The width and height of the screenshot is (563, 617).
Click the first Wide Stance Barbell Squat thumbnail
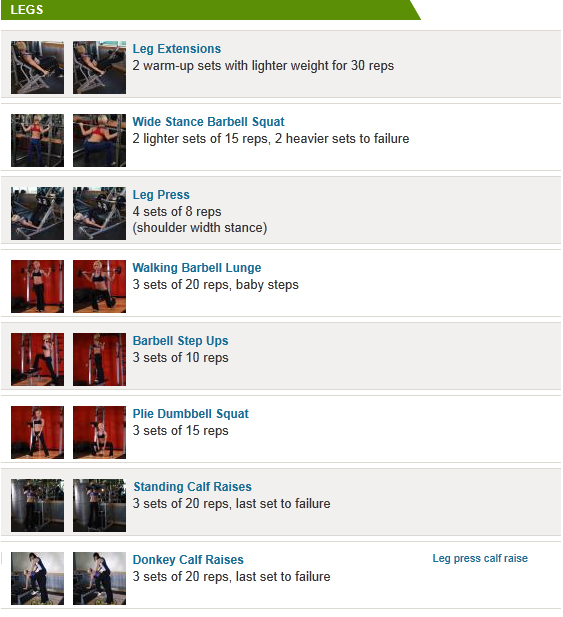click(37, 140)
